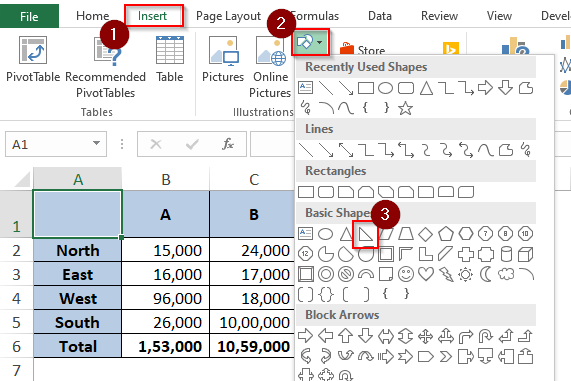This screenshot has height=381, width=571.
Task: Select the Donut shape
Action: tap(326, 274)
